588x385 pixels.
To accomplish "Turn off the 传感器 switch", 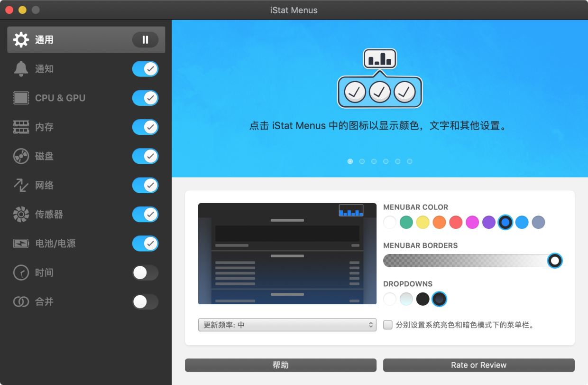I will coord(145,215).
